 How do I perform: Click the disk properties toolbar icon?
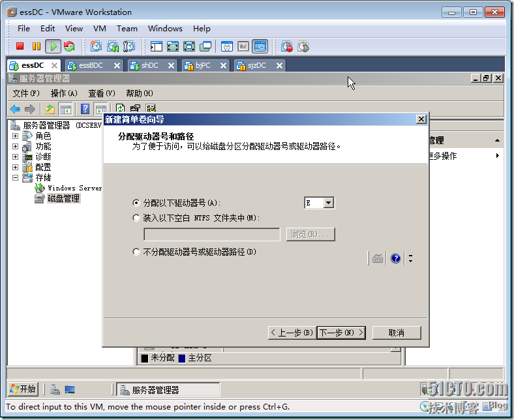[x=135, y=108]
